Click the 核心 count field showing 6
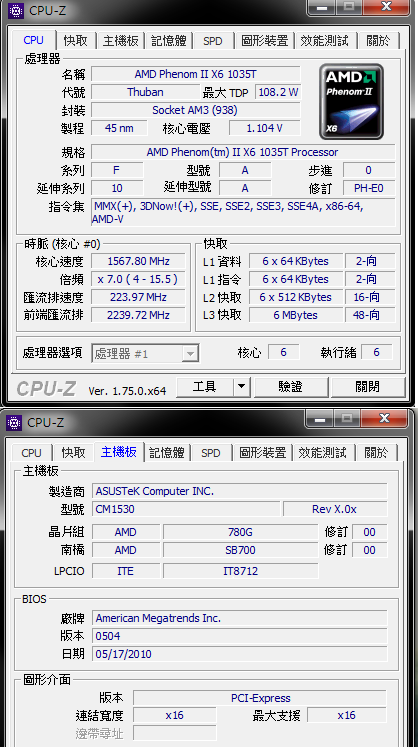This screenshot has width=419, height=747. pyautogui.click(x=284, y=353)
